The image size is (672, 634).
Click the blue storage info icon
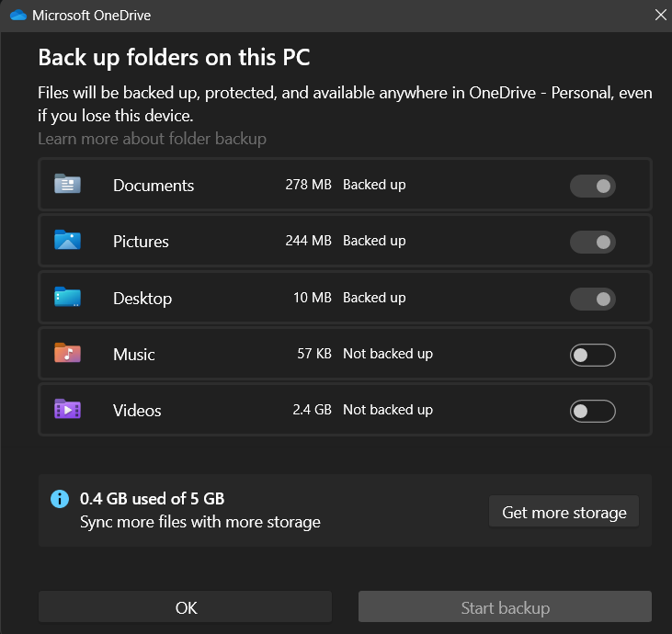pos(60,499)
